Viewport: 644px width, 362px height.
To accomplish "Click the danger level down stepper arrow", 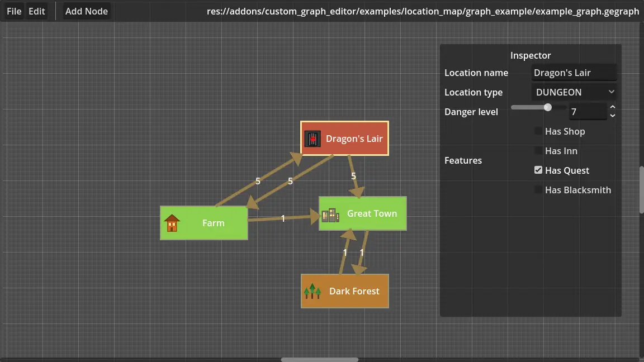I will tap(612, 115).
